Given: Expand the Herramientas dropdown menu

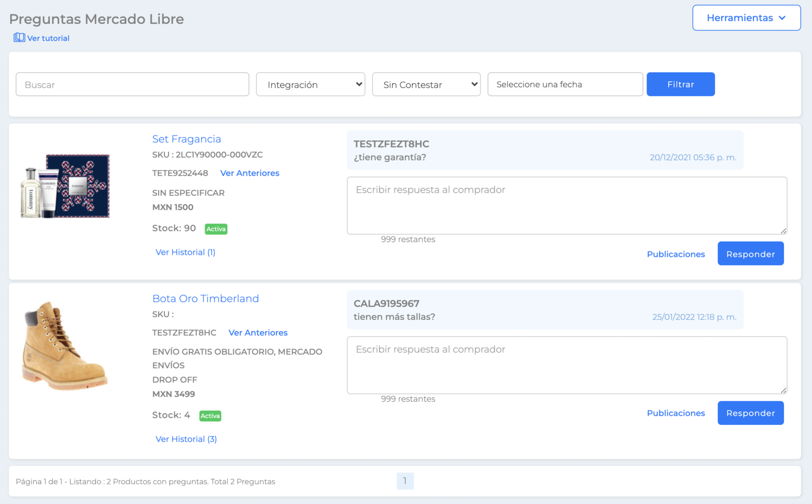Looking at the screenshot, I should point(747,18).
